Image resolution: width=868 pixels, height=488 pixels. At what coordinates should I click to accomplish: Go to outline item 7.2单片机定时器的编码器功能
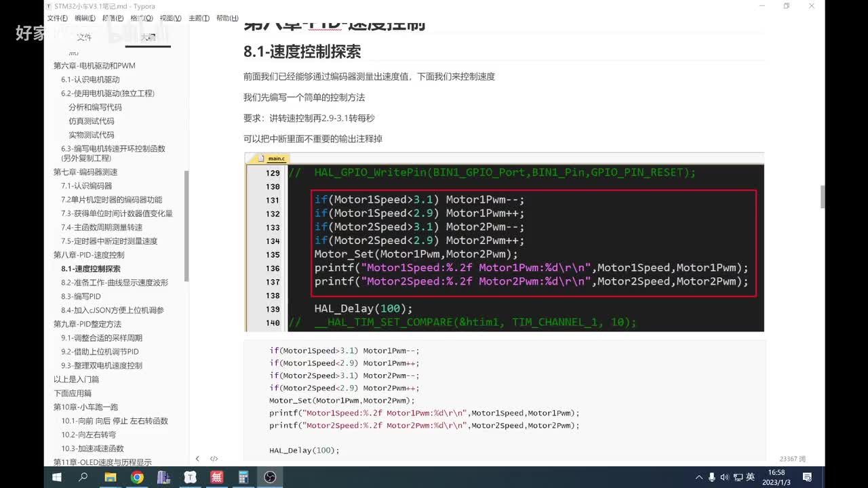[x=112, y=200]
